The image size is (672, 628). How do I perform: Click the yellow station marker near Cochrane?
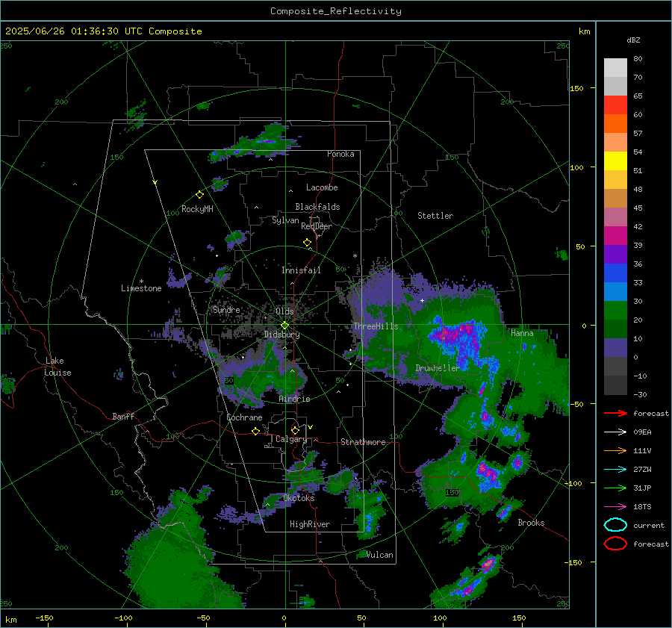pyautogui.click(x=255, y=431)
